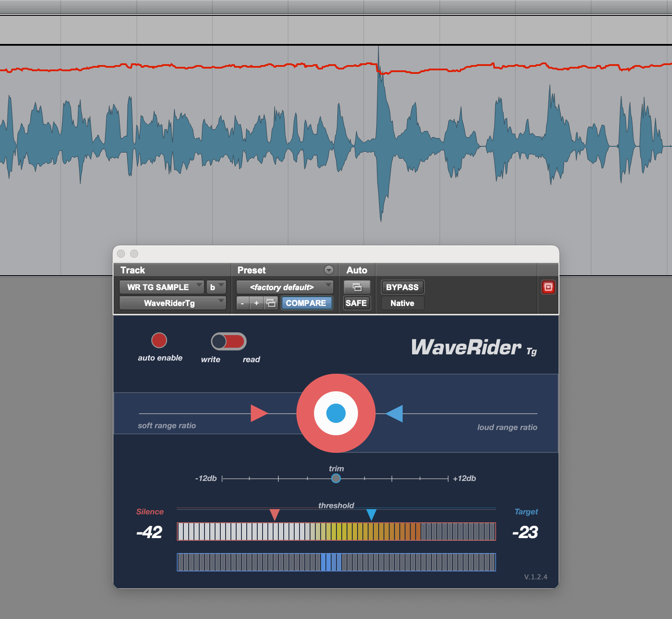Expand the WaveRiderTg plug-in selector
Viewport: 672px width, 619px height.
(172, 303)
